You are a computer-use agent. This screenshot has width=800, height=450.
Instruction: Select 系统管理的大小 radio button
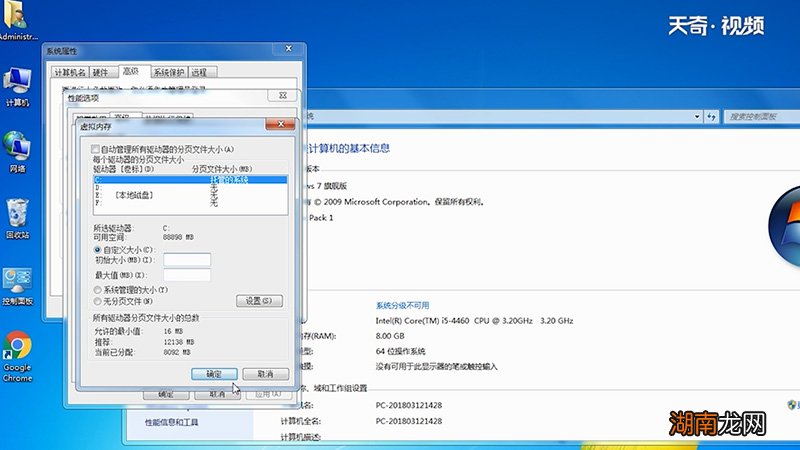97,290
